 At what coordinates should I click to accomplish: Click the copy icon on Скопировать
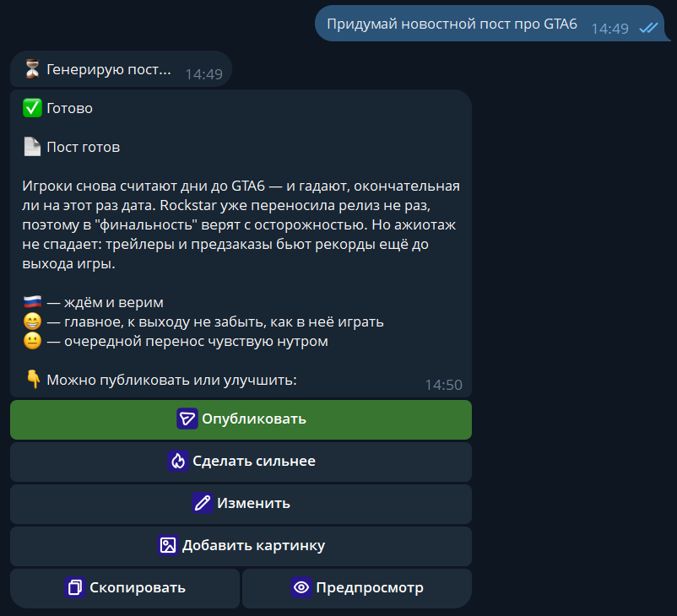75,587
